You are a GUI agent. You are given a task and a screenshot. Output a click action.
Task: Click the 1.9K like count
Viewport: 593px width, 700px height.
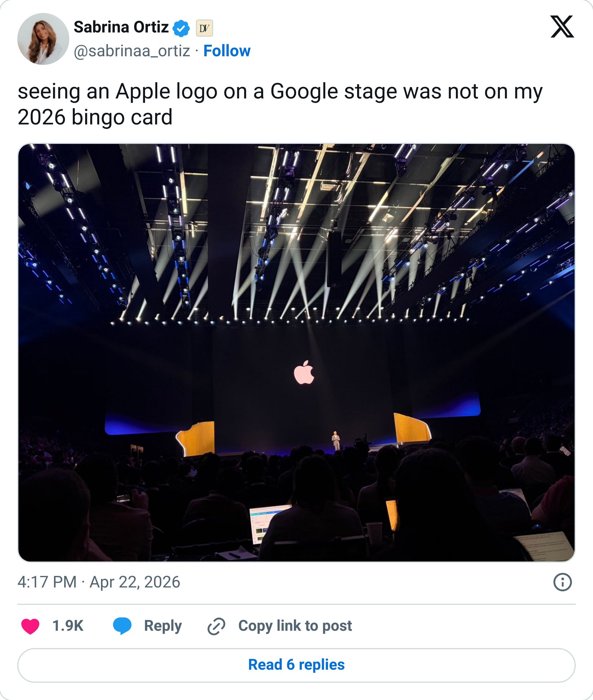coord(69,626)
